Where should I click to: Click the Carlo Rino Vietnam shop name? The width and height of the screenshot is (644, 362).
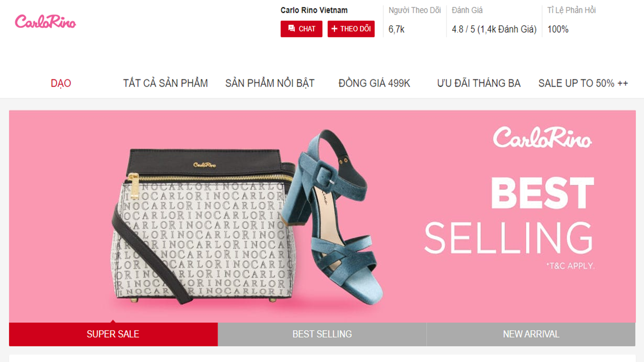click(x=314, y=10)
